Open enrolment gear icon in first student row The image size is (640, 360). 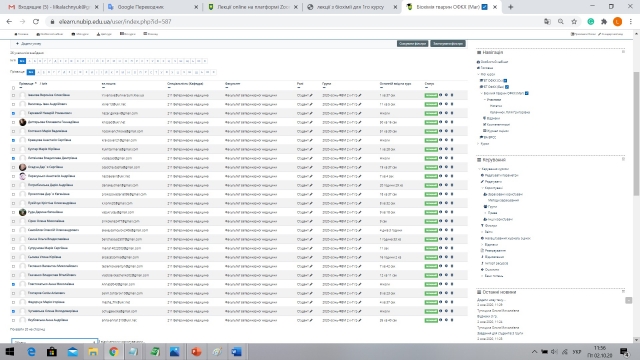[446, 95]
